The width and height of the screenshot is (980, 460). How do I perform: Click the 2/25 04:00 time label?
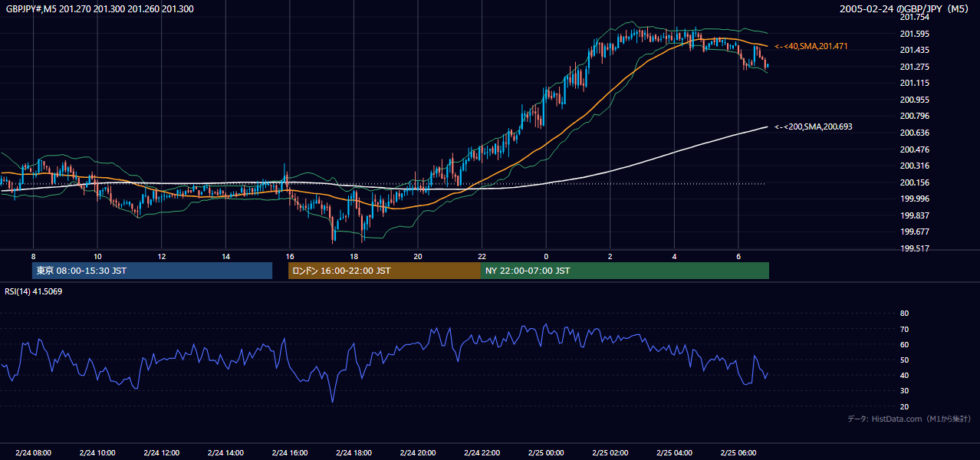point(674,452)
